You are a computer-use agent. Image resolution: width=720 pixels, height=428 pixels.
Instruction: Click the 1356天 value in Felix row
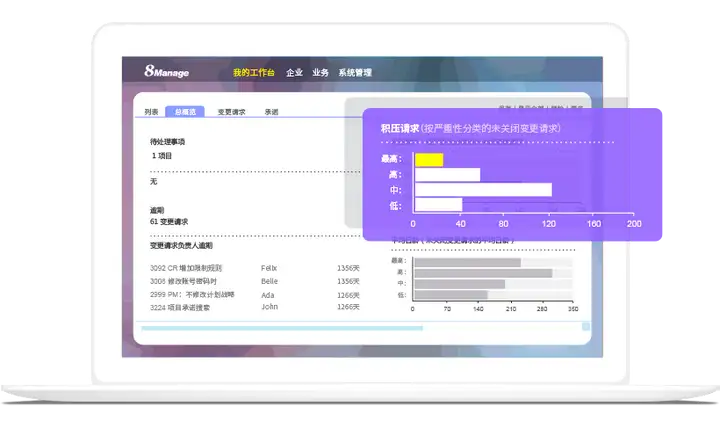(x=348, y=268)
